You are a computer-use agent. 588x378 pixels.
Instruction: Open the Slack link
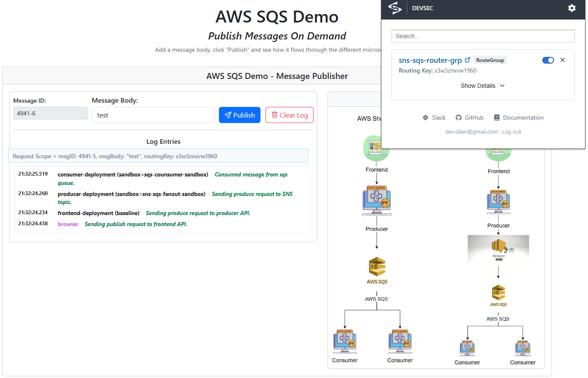tap(434, 118)
